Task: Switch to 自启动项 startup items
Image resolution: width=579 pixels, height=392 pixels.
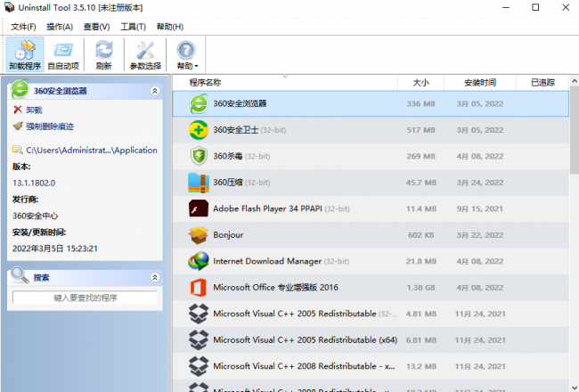Action: 63,54
